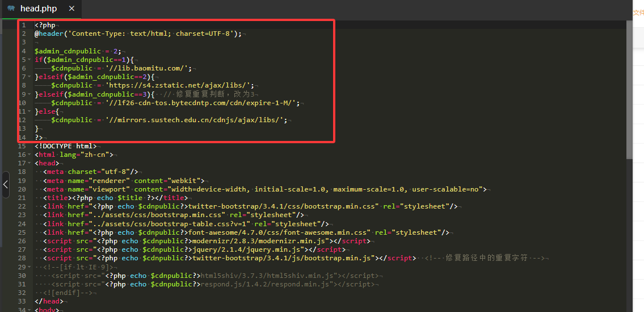Screen dimensions: 644x312
Task: Click the twitter-bootstrap/3.4.1/css/bootstrap.min.css link line
Action: click(x=250, y=207)
